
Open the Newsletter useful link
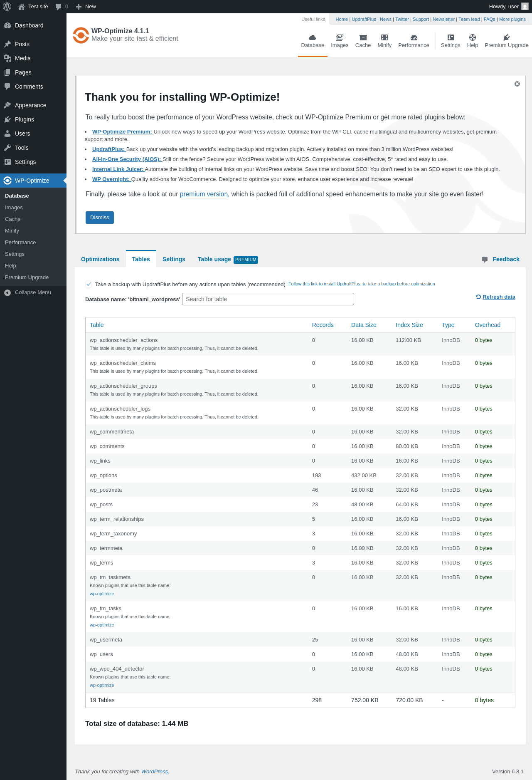pos(443,19)
